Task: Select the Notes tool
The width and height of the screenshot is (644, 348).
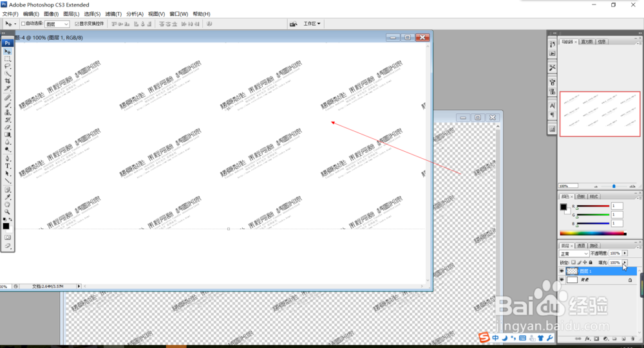Action: 7,190
